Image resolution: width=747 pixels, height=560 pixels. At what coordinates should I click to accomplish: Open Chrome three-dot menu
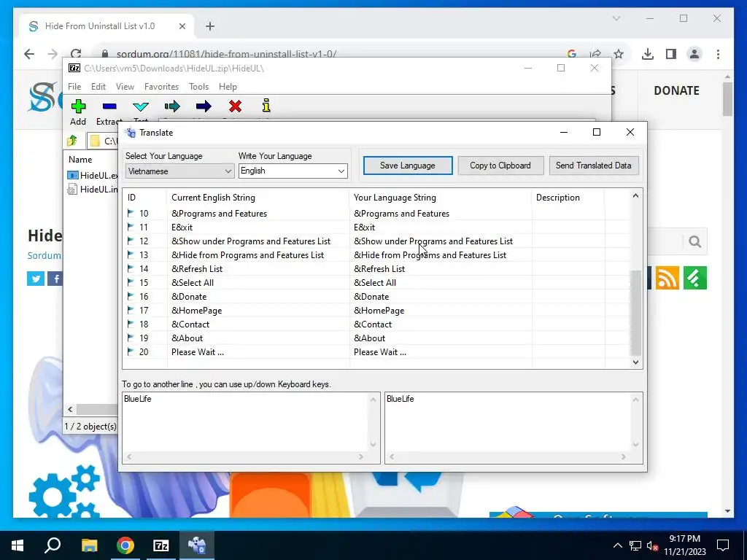[x=718, y=54]
